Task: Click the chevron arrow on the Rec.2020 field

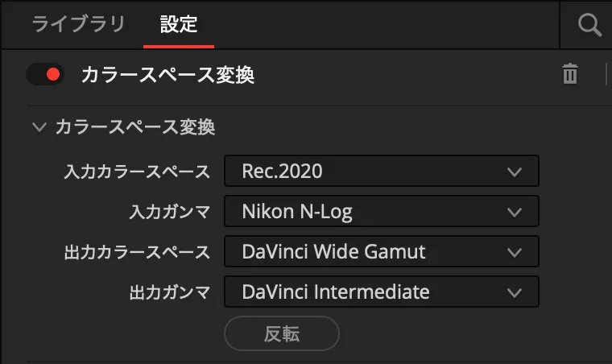Action: click(x=515, y=171)
